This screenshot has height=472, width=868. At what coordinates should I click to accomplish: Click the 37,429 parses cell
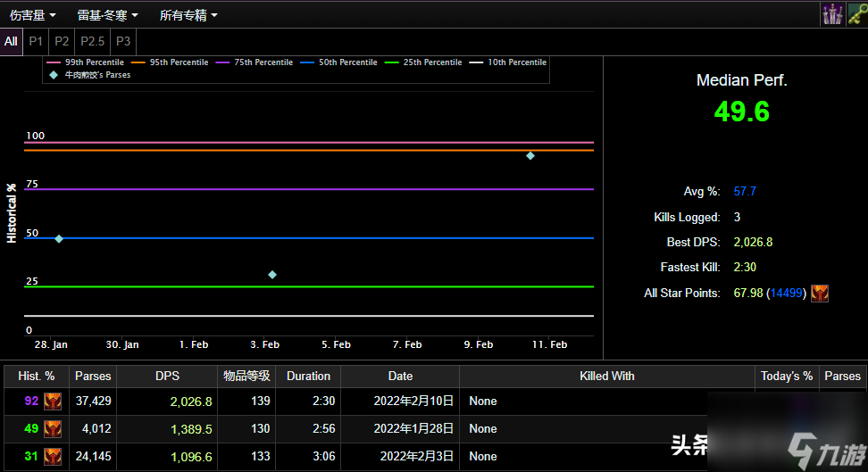click(x=93, y=402)
